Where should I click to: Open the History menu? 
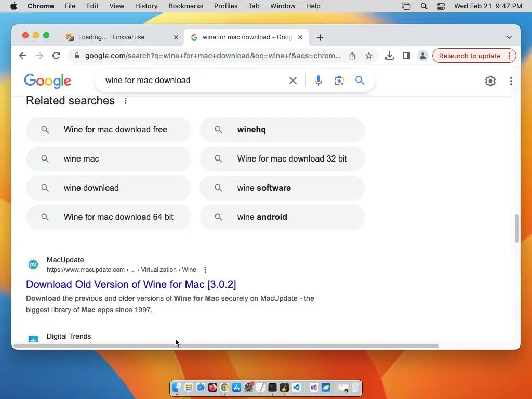pyautogui.click(x=146, y=6)
